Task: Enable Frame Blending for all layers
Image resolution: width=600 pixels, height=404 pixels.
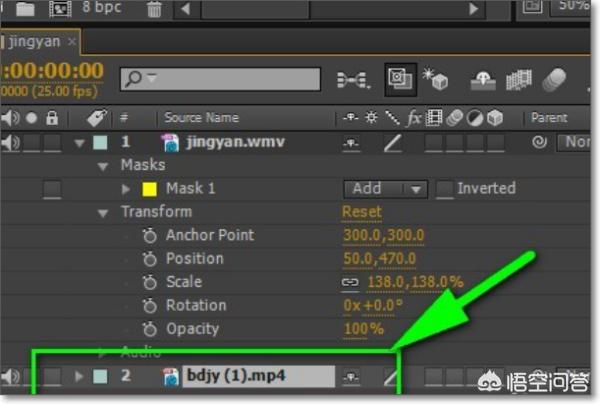Action: point(519,80)
